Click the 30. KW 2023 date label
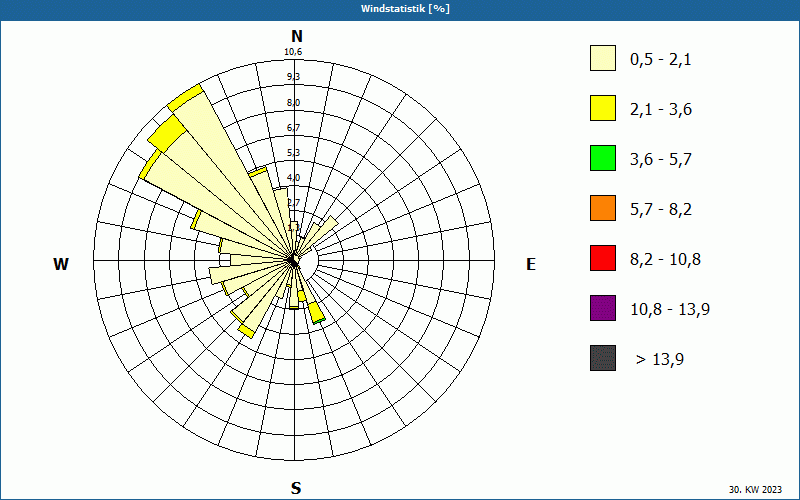 [x=755, y=489]
